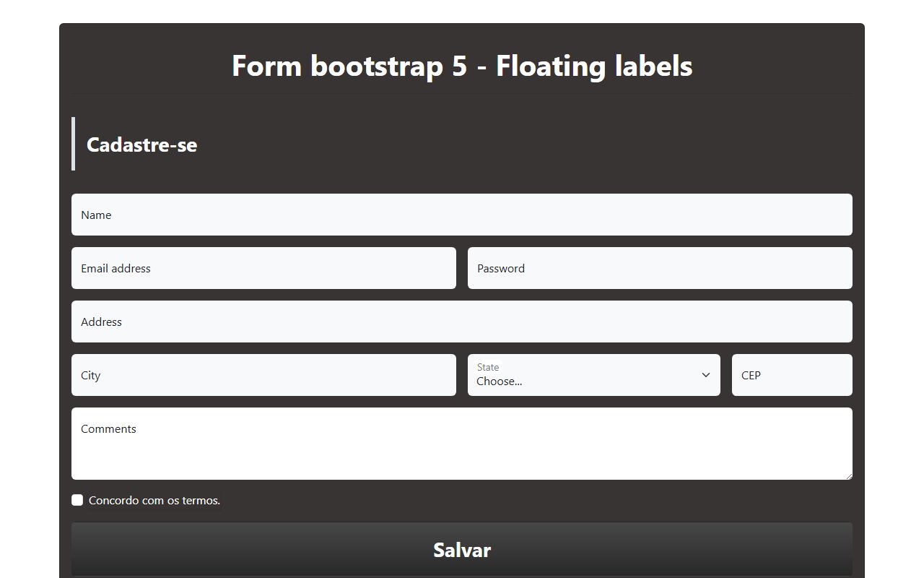The image size is (924, 578).
Task: Click the Password field floating label
Action: [500, 268]
